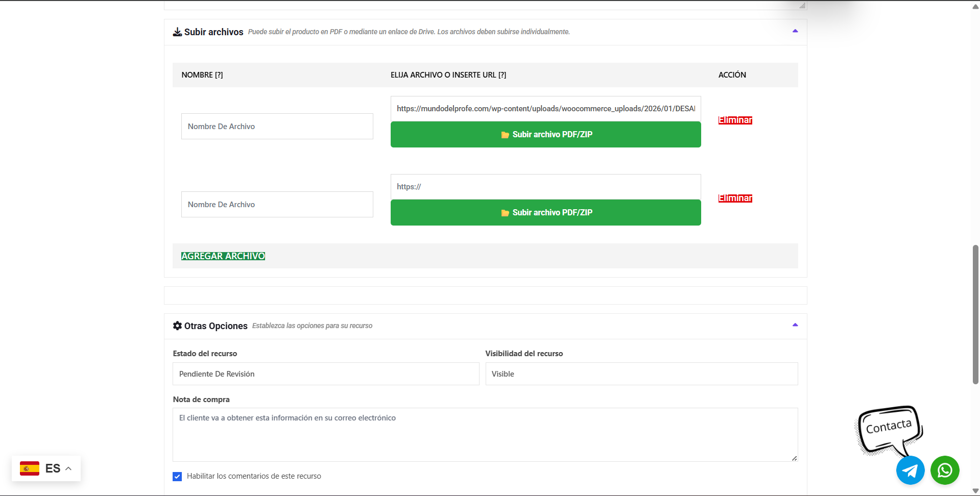Open the WhatsApp chat icon
The height and width of the screenshot is (496, 980).
pos(944,470)
